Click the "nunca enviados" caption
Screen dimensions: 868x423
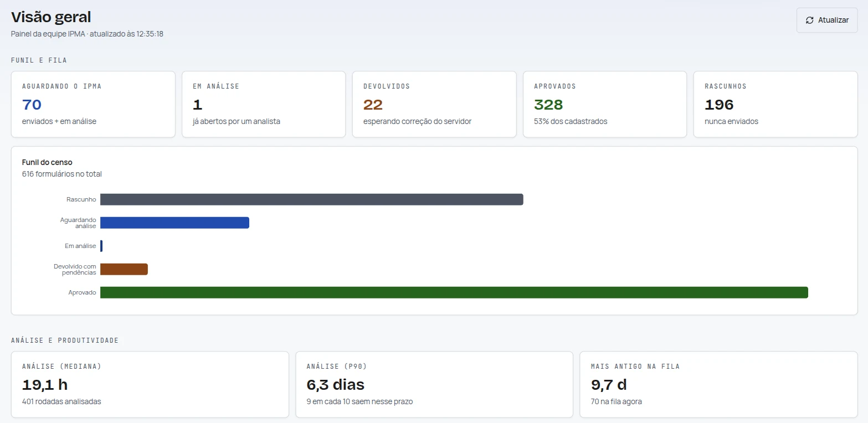pos(731,121)
